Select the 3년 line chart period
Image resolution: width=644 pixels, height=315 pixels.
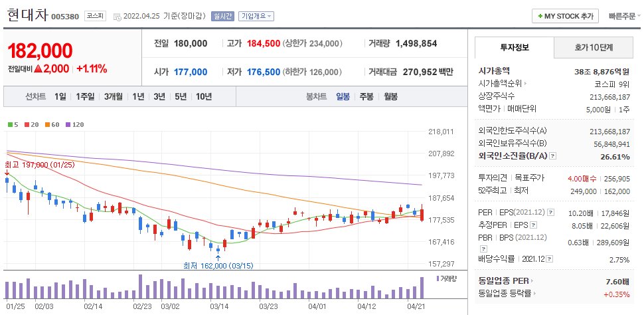pos(159,96)
